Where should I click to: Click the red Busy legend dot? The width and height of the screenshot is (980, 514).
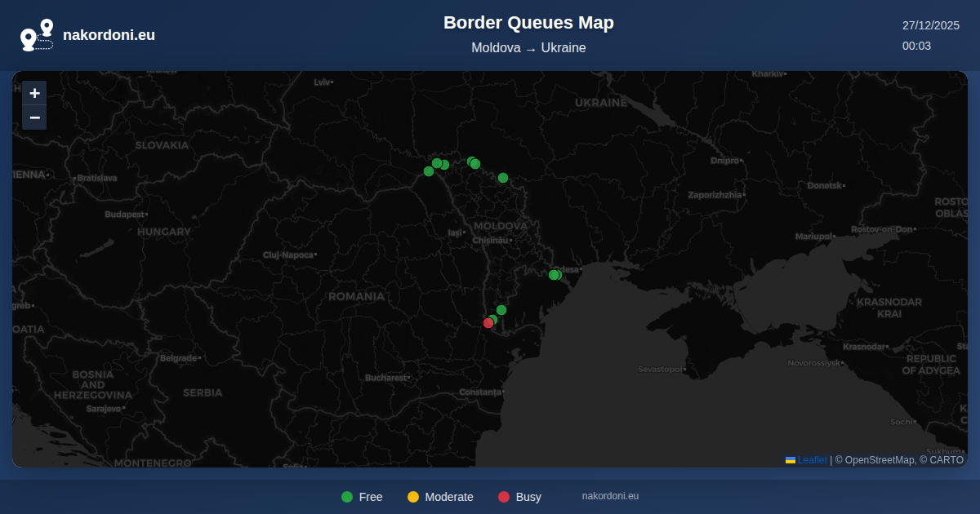[x=504, y=497]
